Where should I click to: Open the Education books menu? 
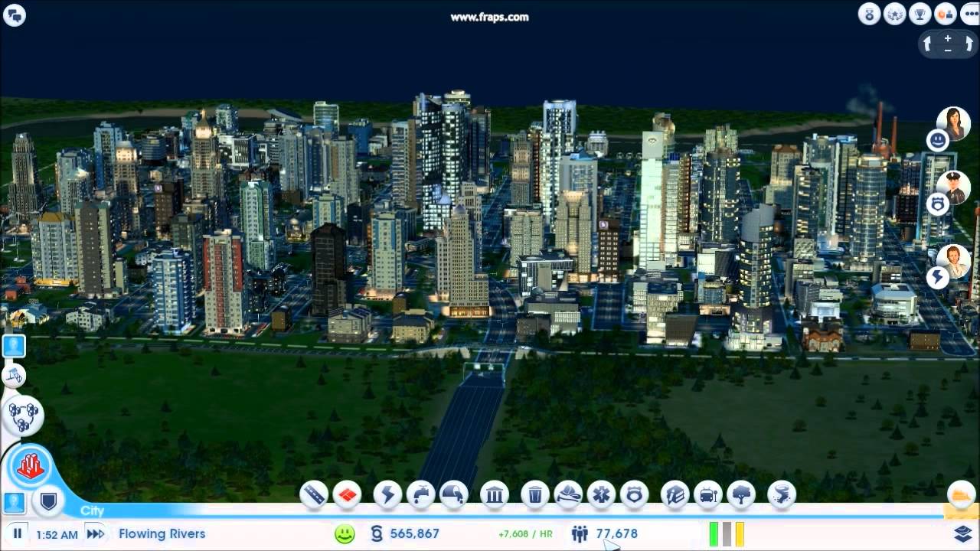[675, 495]
